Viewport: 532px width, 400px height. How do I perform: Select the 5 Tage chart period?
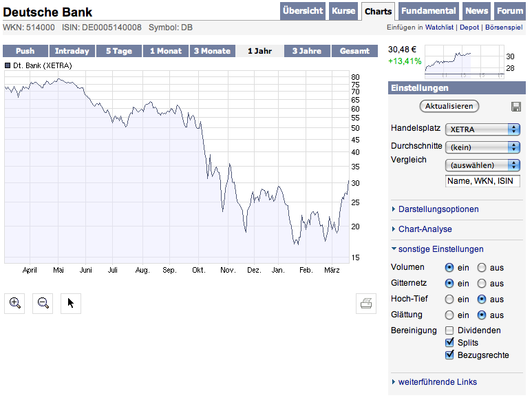[119, 51]
